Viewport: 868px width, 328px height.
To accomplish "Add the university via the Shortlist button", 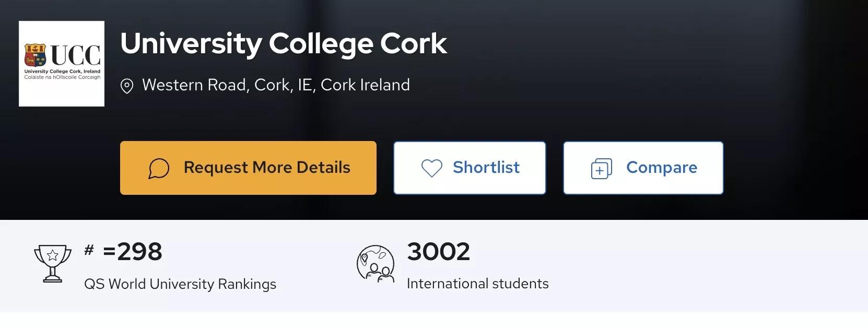I will (x=470, y=168).
